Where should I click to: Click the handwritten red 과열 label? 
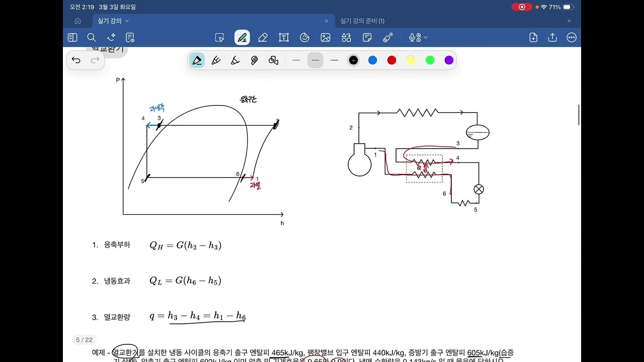pyautogui.click(x=255, y=186)
